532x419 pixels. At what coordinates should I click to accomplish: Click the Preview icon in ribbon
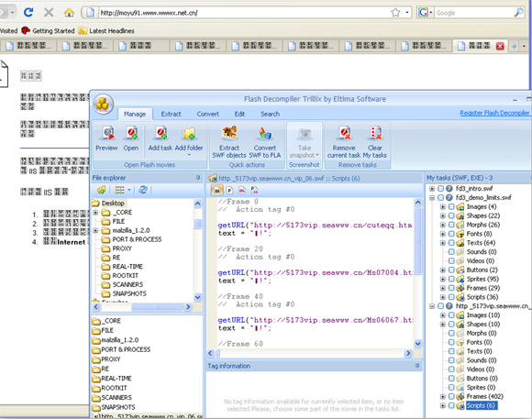[x=108, y=134]
